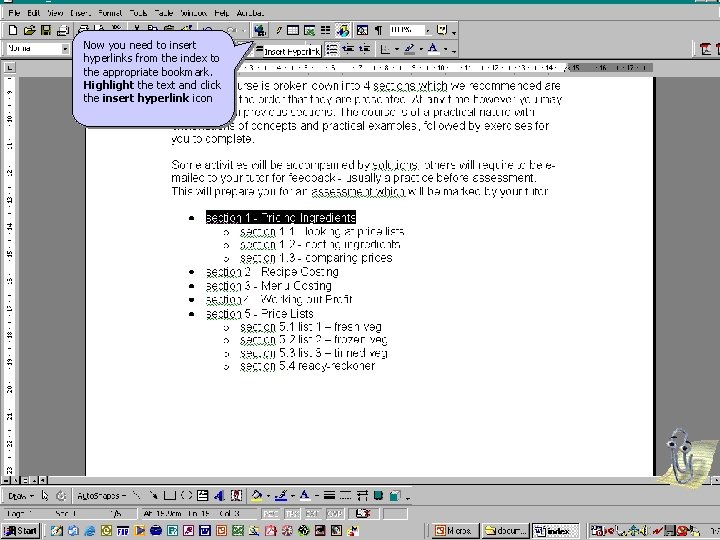Open the Draw menu button
Image resolution: width=720 pixels, height=540 pixels.
pyautogui.click(x=21, y=496)
